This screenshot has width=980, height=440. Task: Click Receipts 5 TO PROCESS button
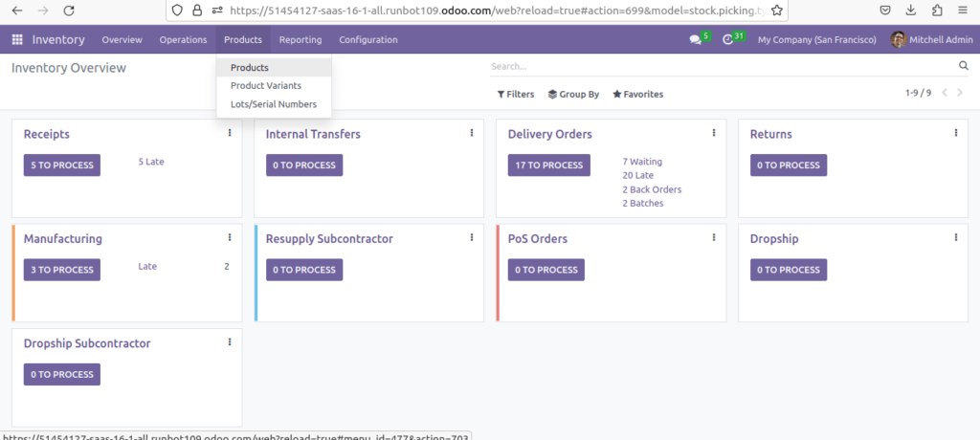click(x=62, y=165)
